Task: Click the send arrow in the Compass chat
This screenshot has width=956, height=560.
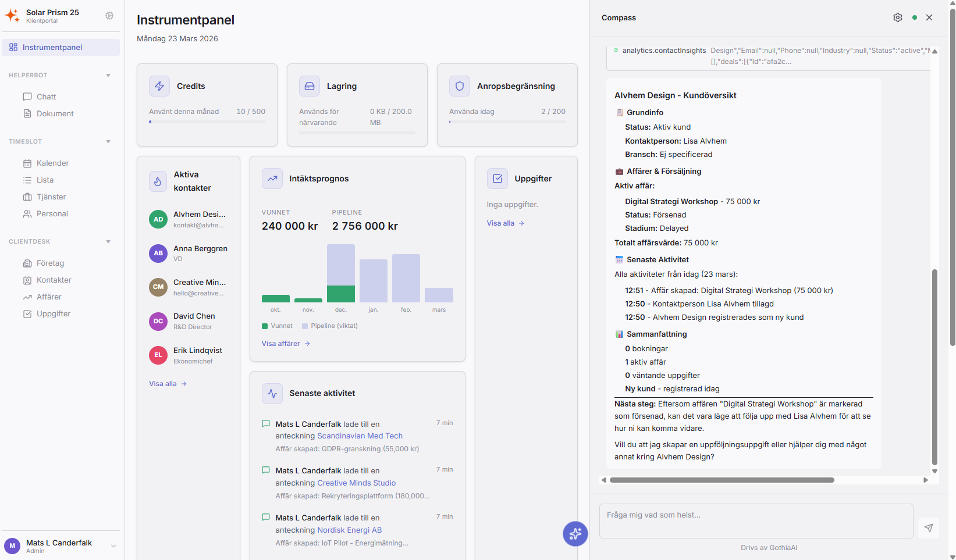Action: coord(929,527)
